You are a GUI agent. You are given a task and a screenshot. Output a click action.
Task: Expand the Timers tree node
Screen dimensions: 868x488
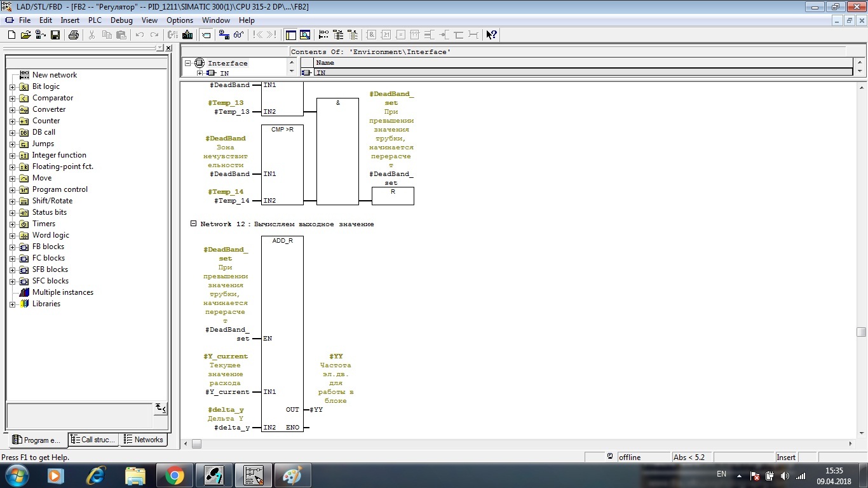12,224
